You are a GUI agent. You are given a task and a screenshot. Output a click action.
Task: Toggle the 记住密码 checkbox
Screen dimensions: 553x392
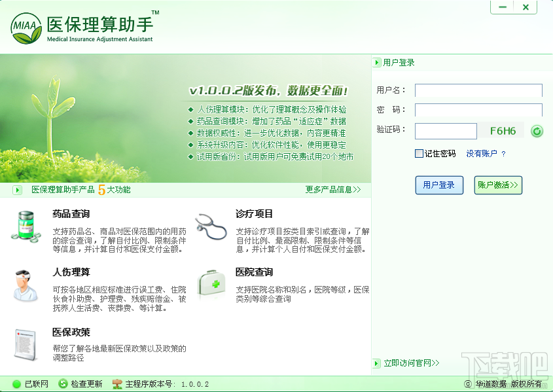click(419, 153)
